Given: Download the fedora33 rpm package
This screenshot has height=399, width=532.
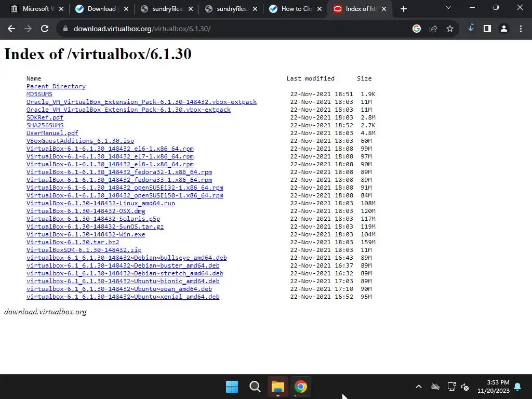Looking at the screenshot, I should click(119, 180).
